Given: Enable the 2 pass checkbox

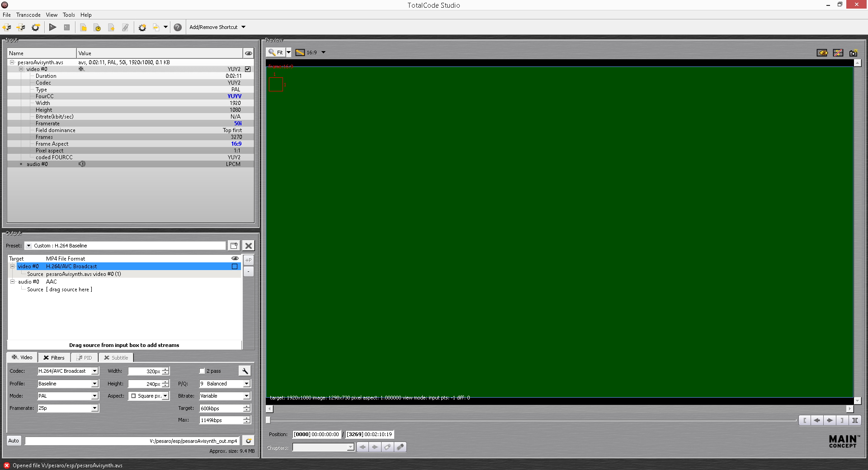Looking at the screenshot, I should coord(202,371).
